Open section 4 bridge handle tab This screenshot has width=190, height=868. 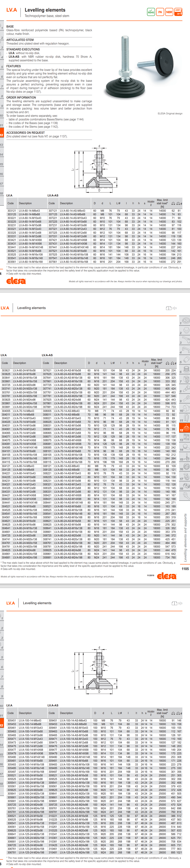click(x=184, y=350)
